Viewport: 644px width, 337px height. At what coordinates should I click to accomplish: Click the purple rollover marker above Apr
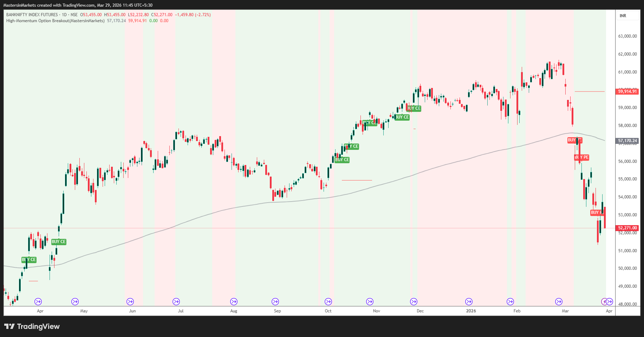tap(38, 301)
